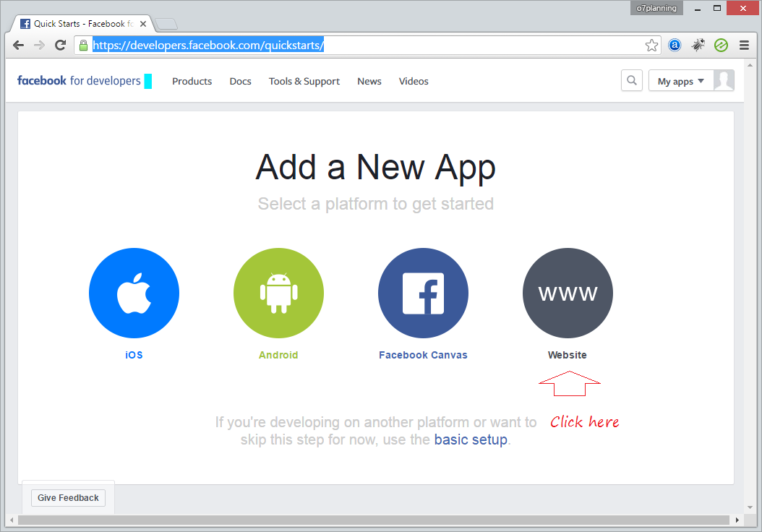The image size is (762, 532).
Task: Open the Tools & Support menu
Action: click(304, 81)
